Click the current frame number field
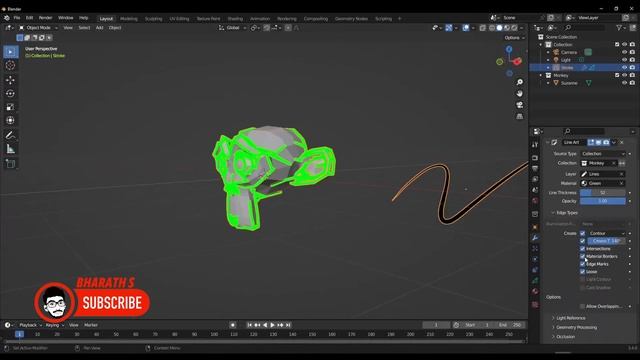 pos(436,325)
